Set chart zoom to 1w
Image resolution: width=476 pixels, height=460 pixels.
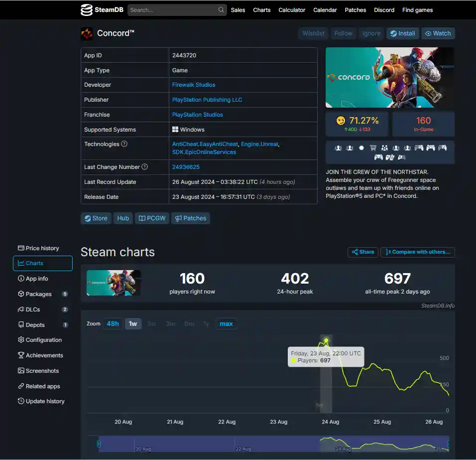(x=133, y=323)
